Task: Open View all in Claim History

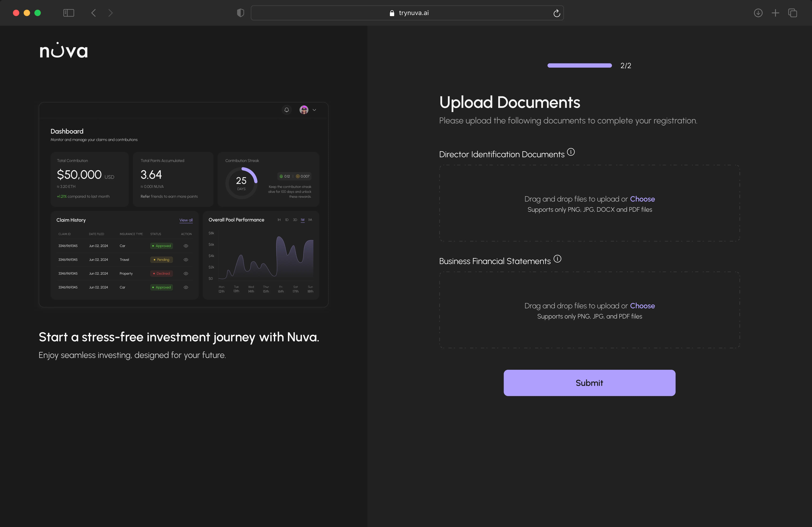Action: [186, 220]
